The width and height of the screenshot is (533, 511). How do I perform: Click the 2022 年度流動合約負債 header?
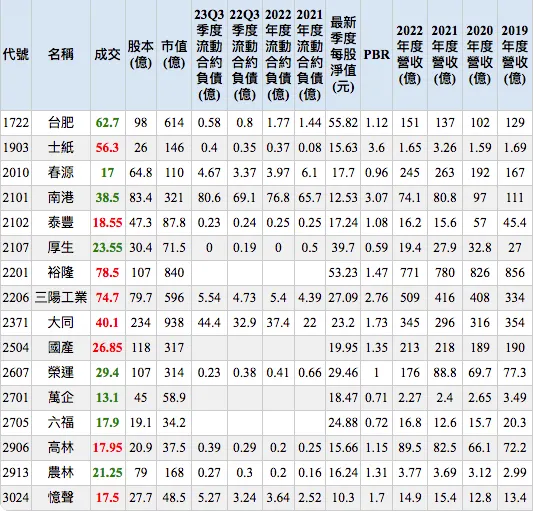coord(278,54)
